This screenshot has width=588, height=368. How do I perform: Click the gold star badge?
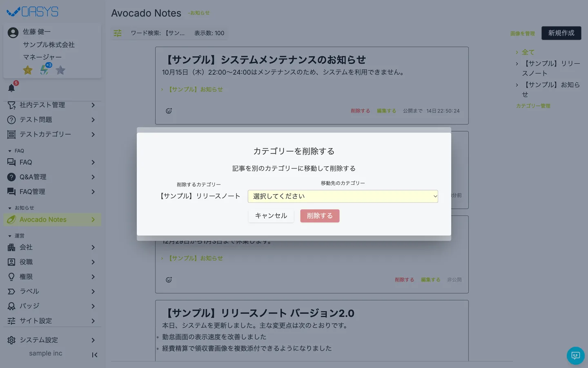click(28, 70)
